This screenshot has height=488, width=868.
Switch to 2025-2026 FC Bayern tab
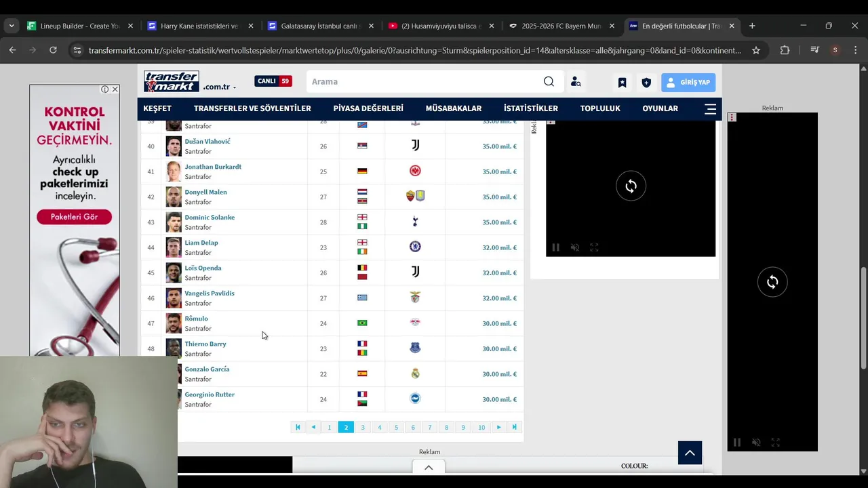coord(561,26)
